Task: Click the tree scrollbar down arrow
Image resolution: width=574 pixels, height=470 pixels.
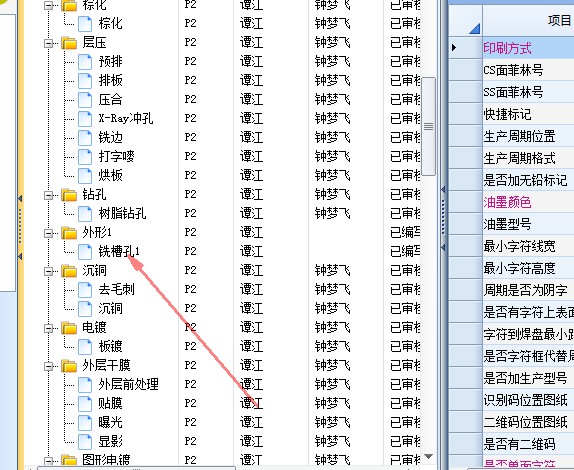Action: (428, 456)
